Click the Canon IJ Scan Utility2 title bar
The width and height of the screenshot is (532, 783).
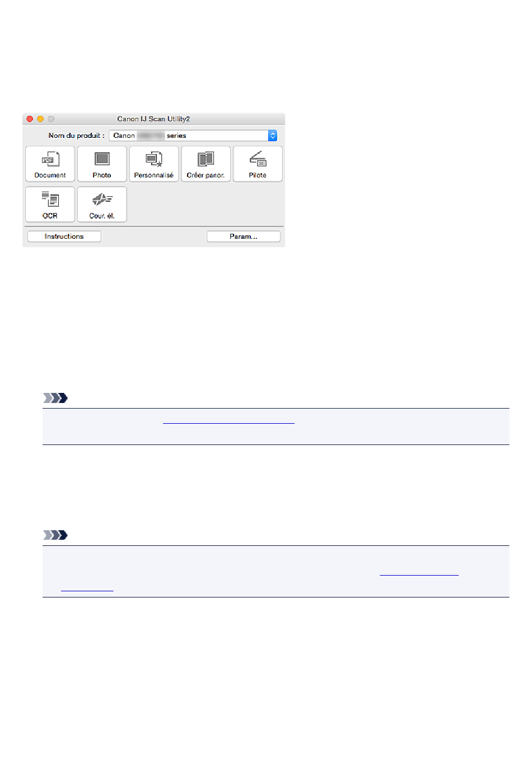coord(153,119)
